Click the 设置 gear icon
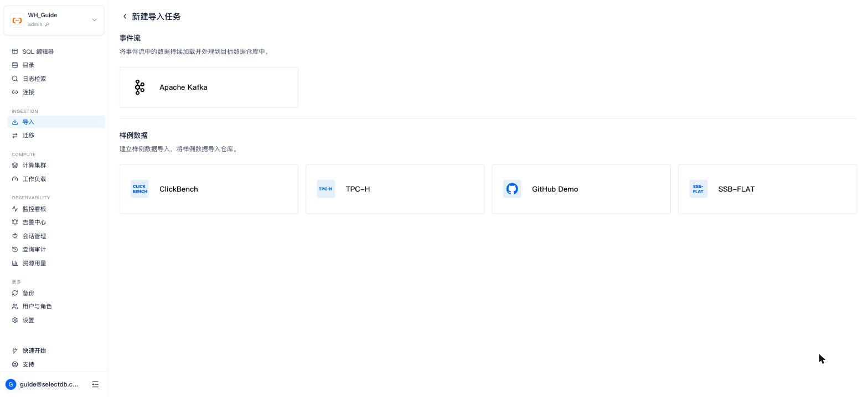 pos(15,320)
